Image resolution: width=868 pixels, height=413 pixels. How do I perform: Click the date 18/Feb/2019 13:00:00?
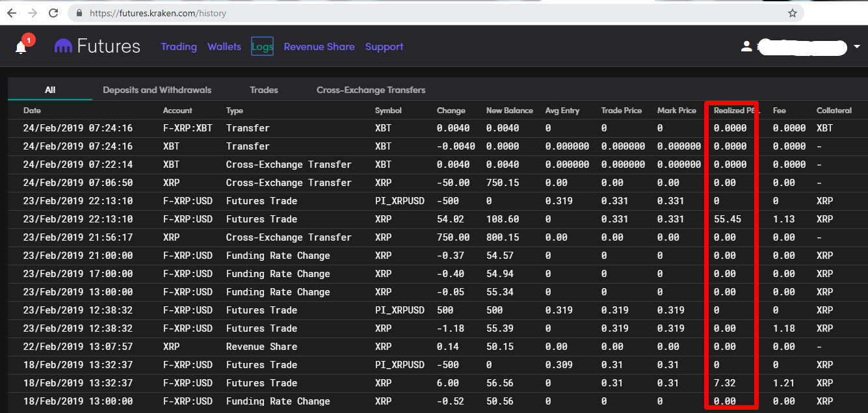[78, 401]
